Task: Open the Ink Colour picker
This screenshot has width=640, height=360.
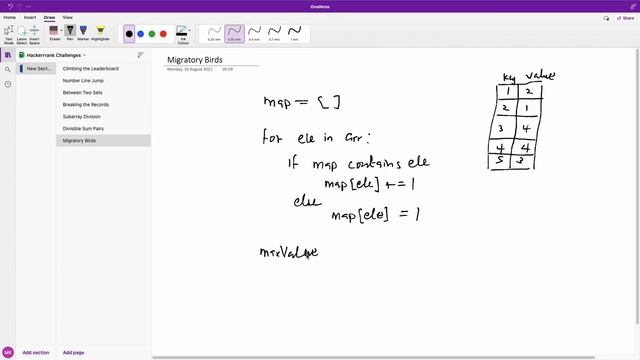Action: pyautogui.click(x=183, y=35)
